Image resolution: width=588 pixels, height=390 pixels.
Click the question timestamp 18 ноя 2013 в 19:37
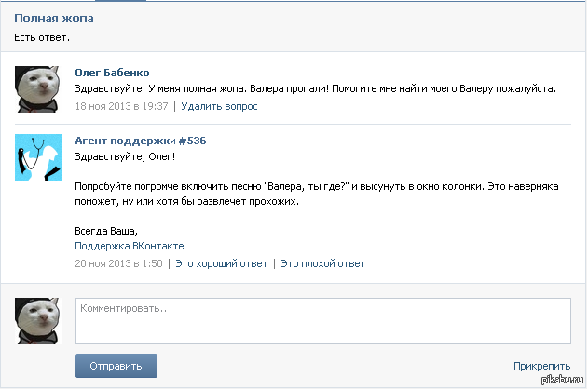pyautogui.click(x=121, y=106)
